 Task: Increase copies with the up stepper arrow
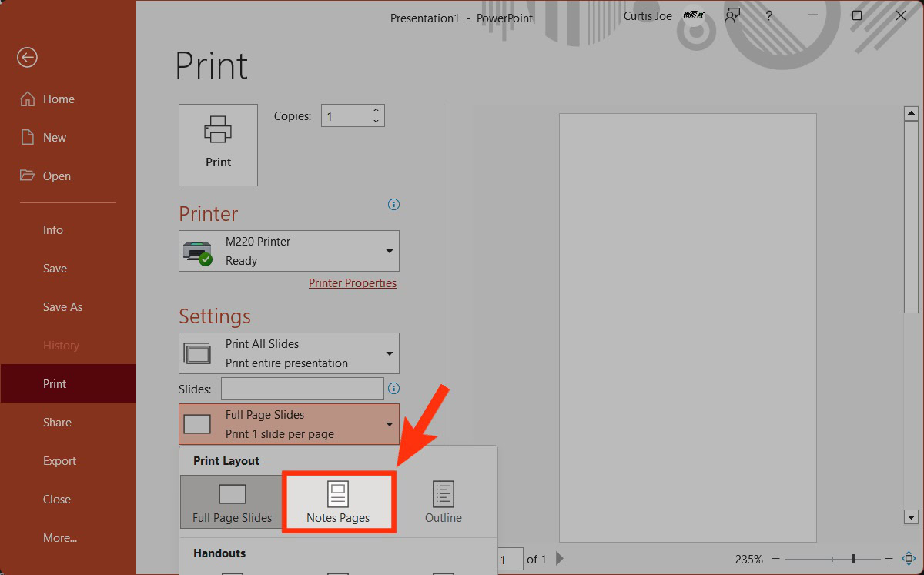[x=377, y=111]
